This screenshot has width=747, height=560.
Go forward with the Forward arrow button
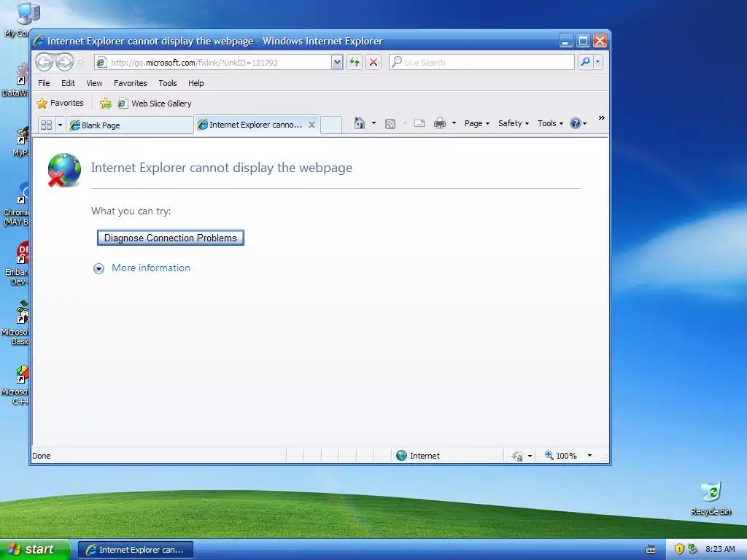64,62
